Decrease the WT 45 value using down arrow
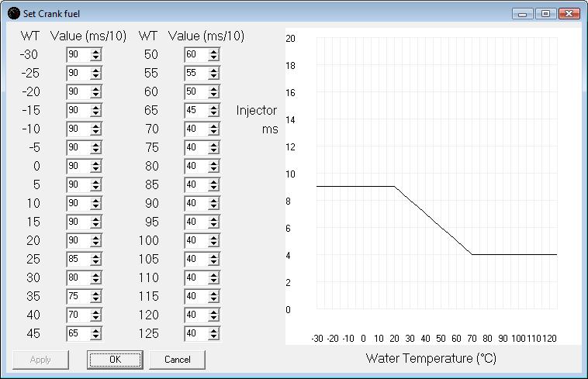 click(x=95, y=336)
